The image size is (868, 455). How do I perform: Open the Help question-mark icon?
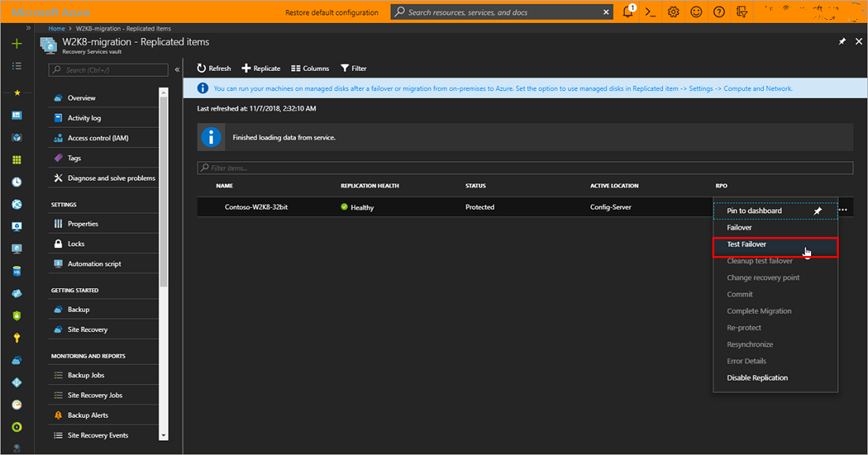pos(719,12)
